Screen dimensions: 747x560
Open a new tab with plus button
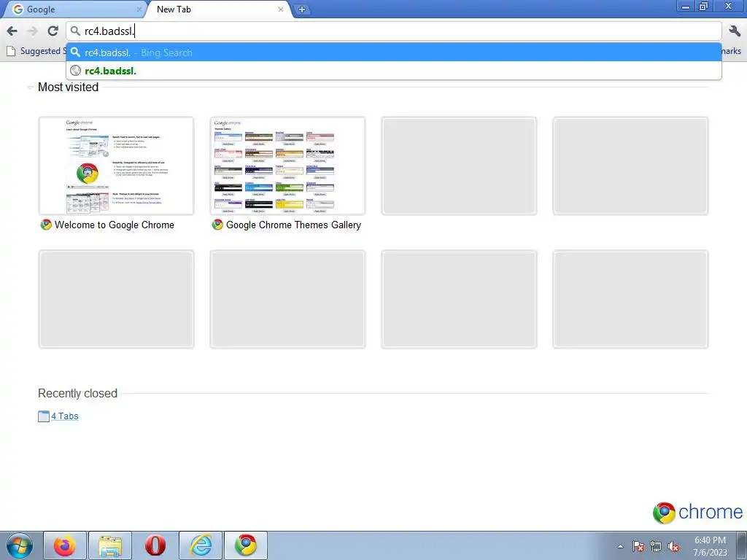click(301, 9)
